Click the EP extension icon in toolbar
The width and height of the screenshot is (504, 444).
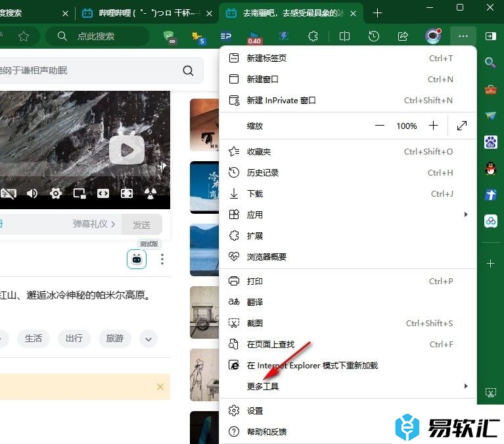(226, 36)
